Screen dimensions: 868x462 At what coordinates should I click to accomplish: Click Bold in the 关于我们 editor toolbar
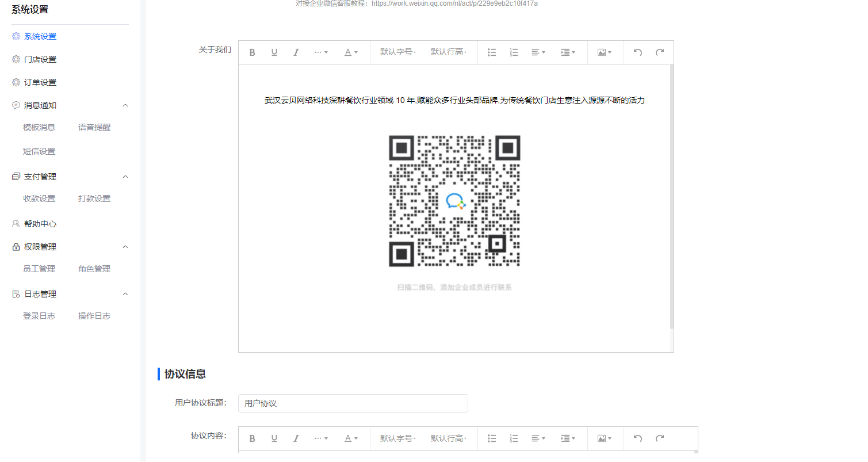coord(252,52)
